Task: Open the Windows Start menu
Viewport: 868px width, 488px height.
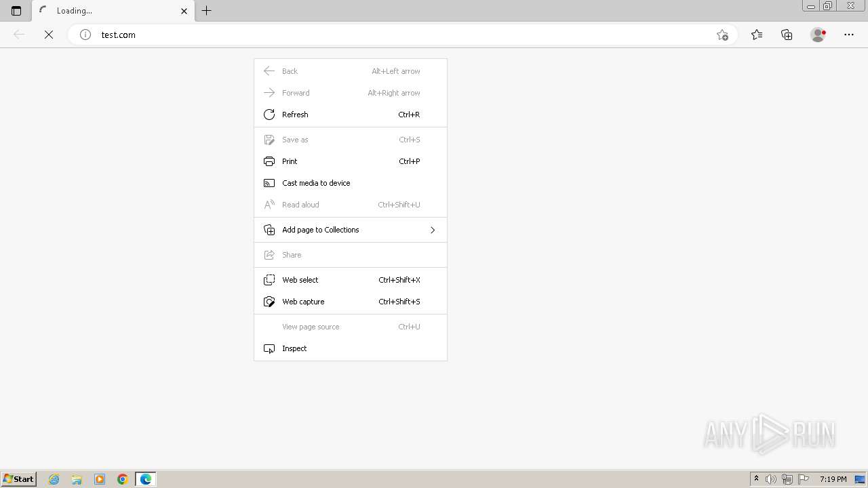Action: coord(19,479)
